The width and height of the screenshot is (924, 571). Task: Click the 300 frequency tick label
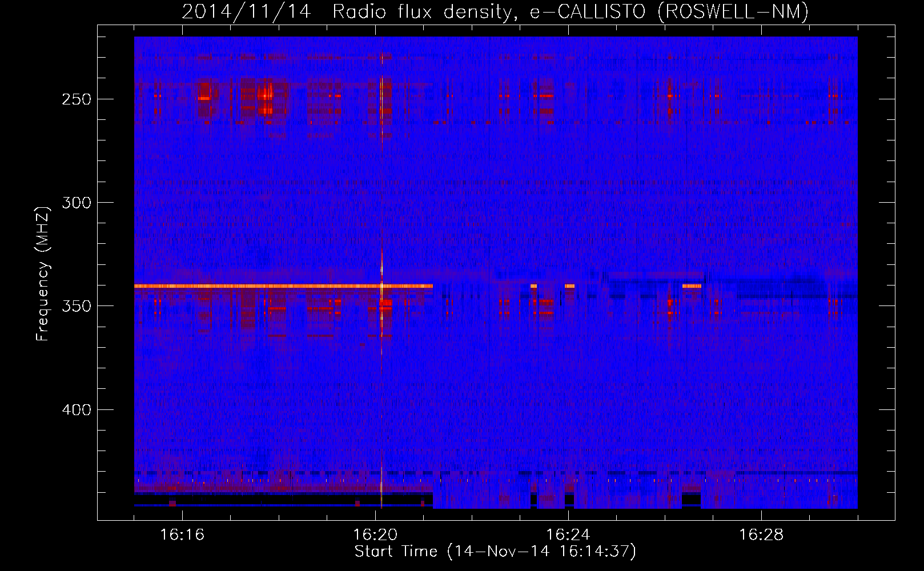coord(77,203)
